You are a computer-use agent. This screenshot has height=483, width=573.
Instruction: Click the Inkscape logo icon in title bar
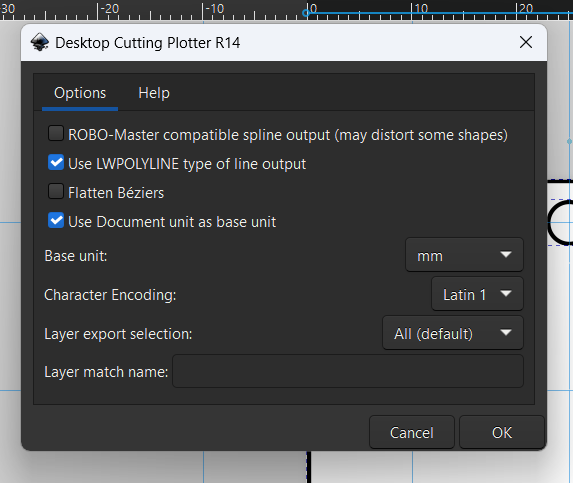coord(40,42)
